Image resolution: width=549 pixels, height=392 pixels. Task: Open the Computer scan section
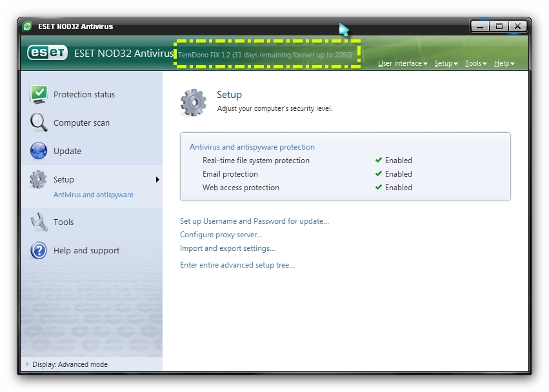(81, 123)
